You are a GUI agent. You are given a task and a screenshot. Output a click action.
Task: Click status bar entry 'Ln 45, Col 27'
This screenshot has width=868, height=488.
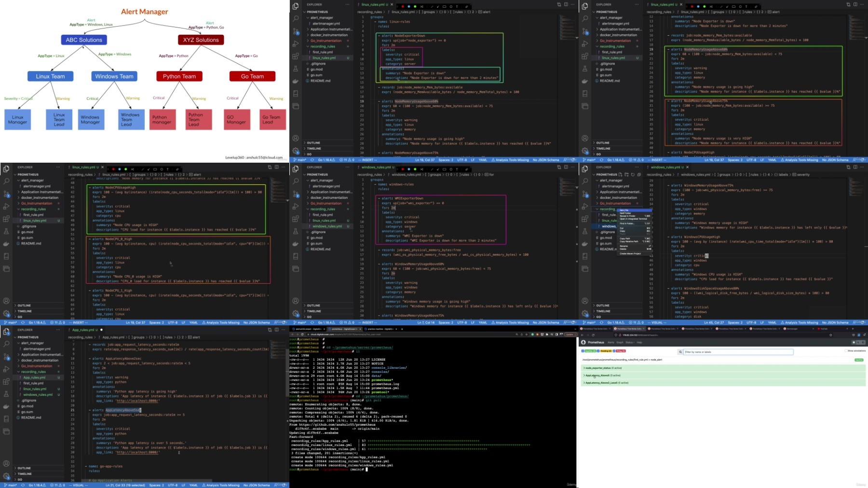click(x=714, y=322)
